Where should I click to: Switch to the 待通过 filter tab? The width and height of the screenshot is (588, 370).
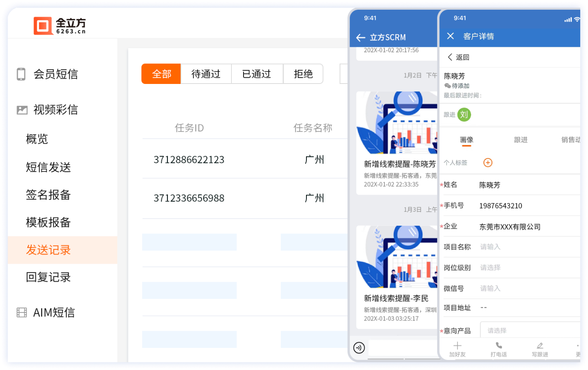coord(206,74)
